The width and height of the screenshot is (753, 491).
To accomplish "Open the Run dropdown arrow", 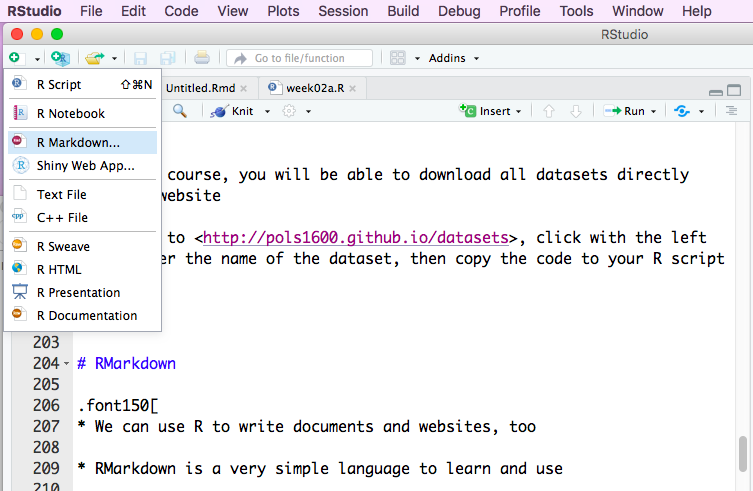I will click(x=654, y=112).
